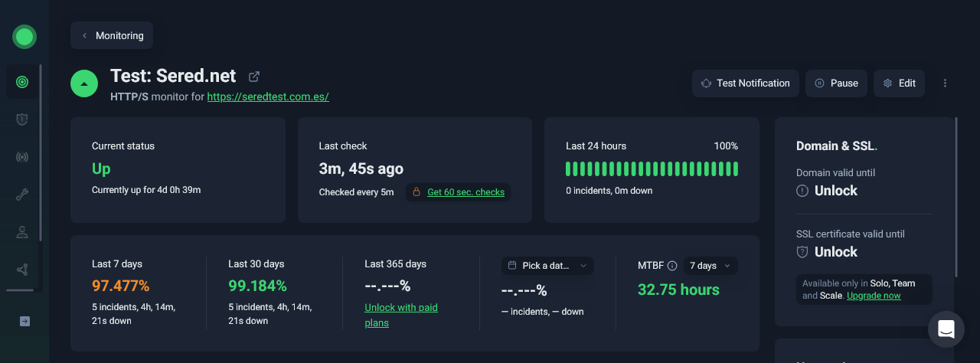Edit the monitor
Screen dimensions: 980x363
click(x=899, y=83)
